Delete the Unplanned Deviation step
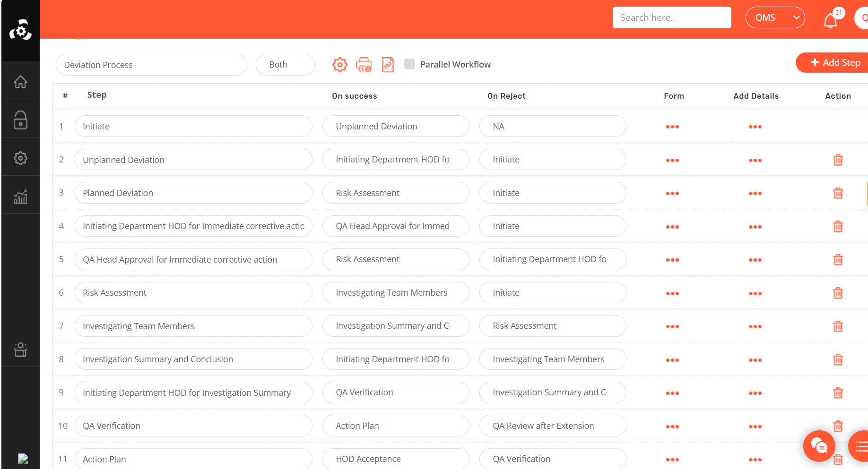Screen dimensions: 868x469 pos(838,160)
